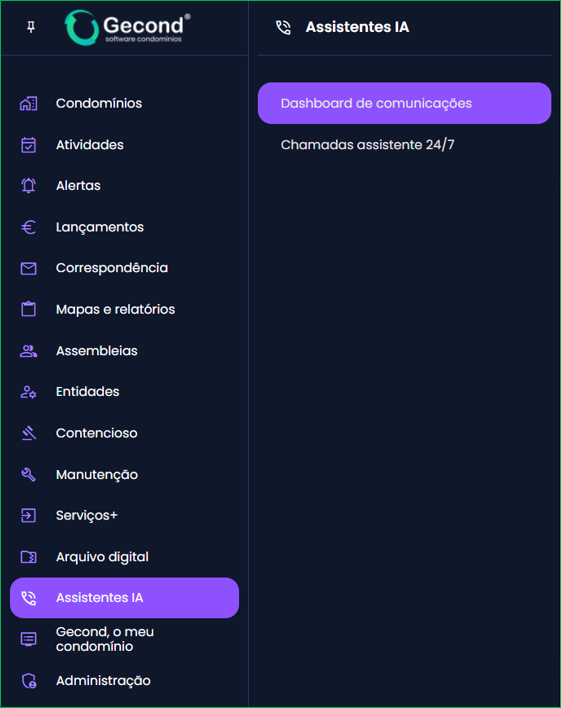The image size is (561, 708).
Task: Open the Lançamentos euro icon
Action: (28, 227)
